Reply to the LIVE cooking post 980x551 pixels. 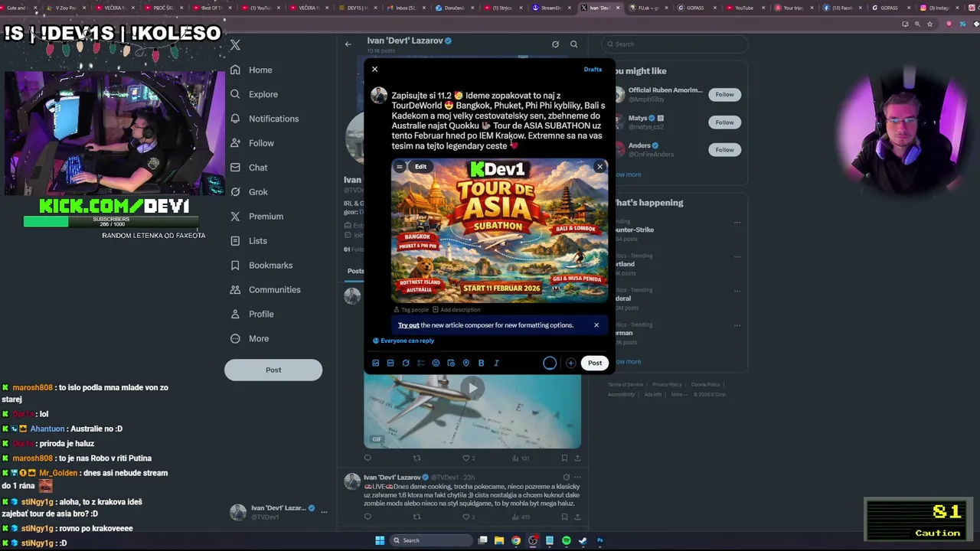(x=367, y=517)
